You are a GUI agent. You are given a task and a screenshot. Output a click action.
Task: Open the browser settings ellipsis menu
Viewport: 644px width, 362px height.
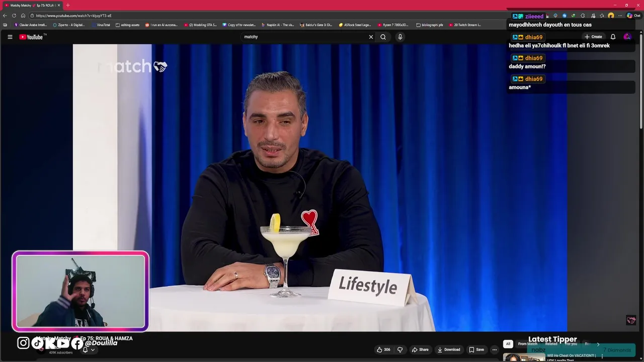click(x=620, y=16)
